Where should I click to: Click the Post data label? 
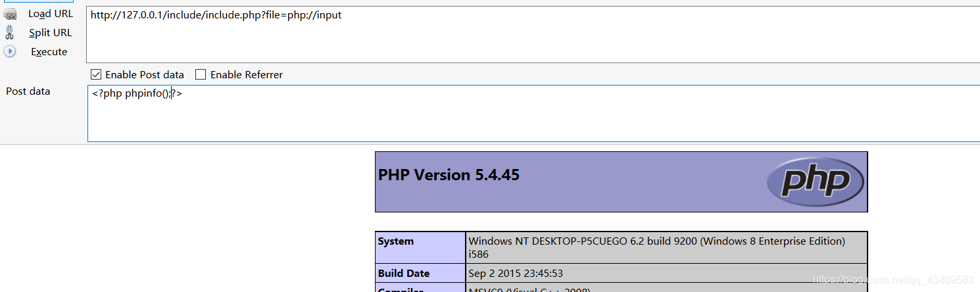point(28,91)
